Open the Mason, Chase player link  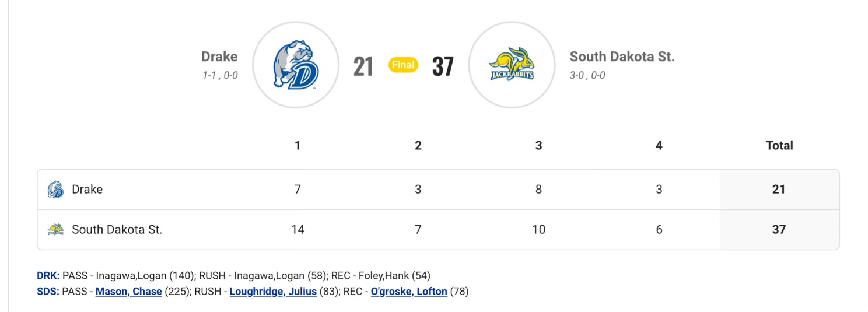[x=128, y=291]
